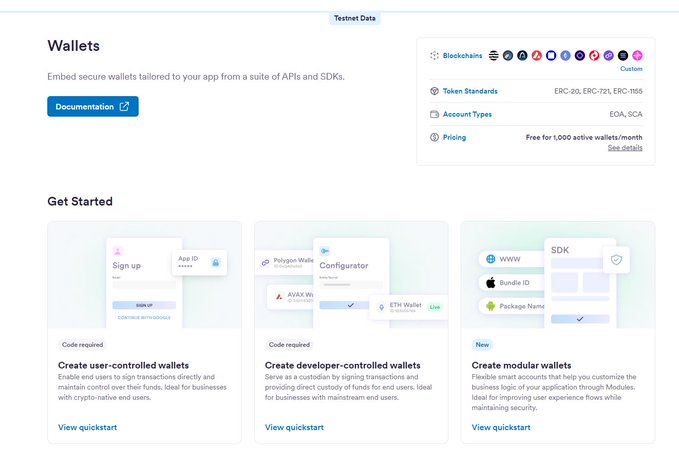The width and height of the screenshot is (679, 462).
Task: Click the Sign up person icon
Action: pos(117,251)
